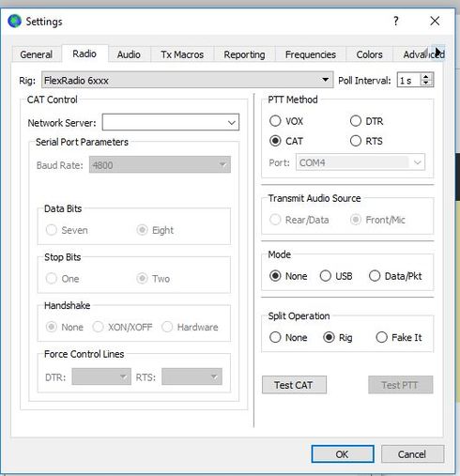
Task: Set Mode to Data/Pkt
Action: (375, 276)
